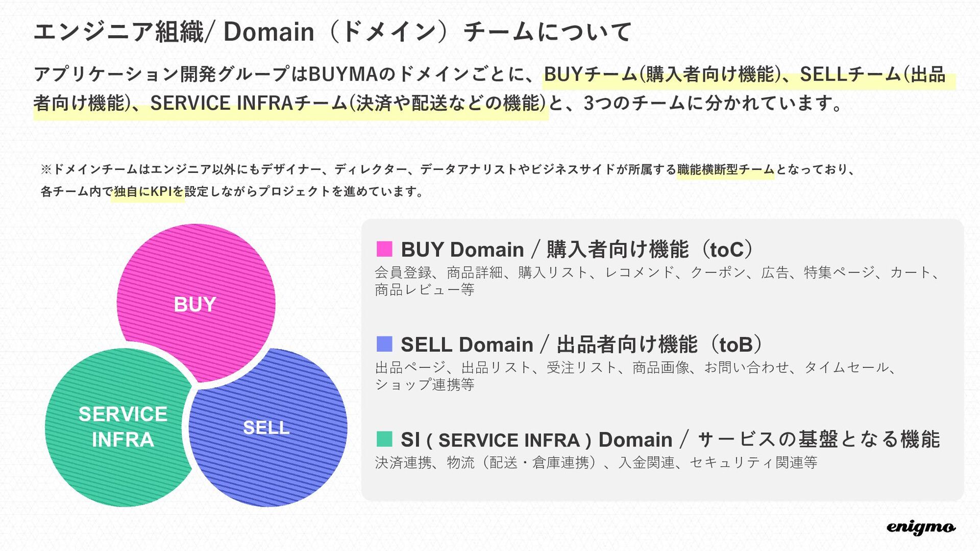Viewport: 980px width, 551px height.
Task: Click the pink BUY circle
Action: (196, 303)
